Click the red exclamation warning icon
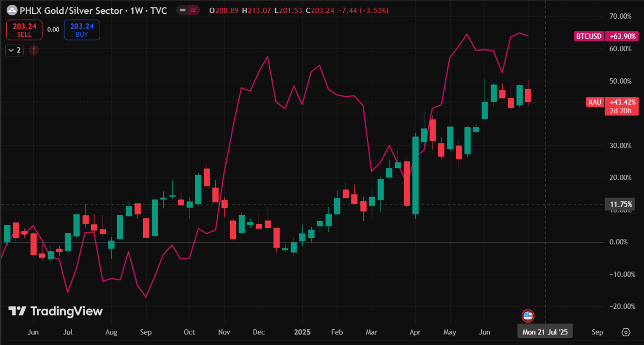This screenshot has height=345, width=644. click(x=34, y=50)
